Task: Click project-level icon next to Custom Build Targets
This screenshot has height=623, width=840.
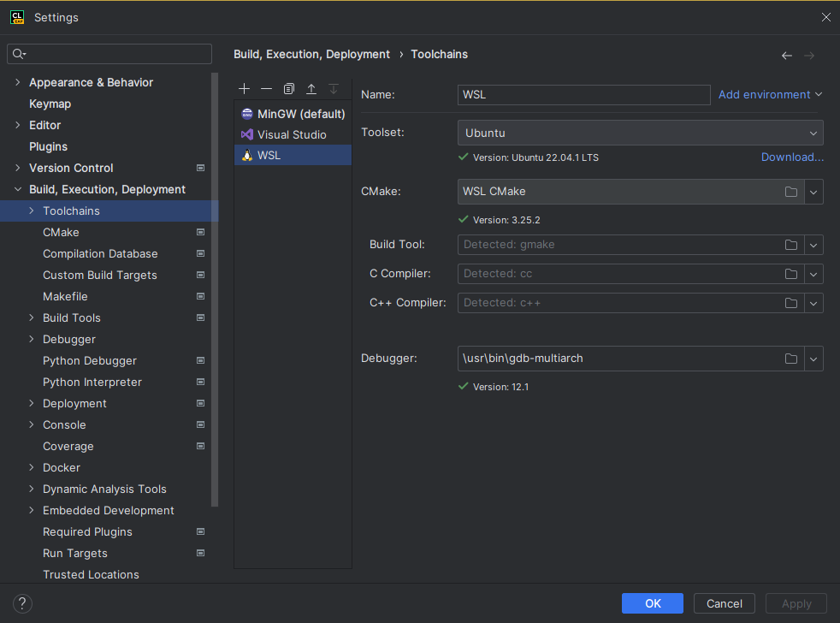Action: click(x=200, y=275)
